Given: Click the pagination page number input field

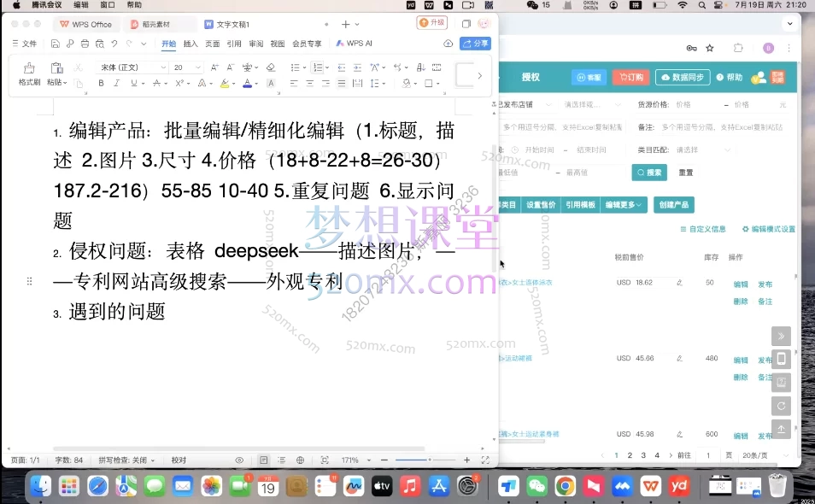Looking at the screenshot, I should [x=708, y=454].
